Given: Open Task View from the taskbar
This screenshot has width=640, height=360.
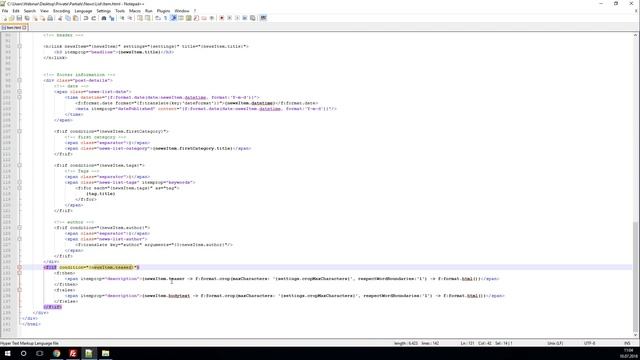Looking at the screenshot, I should 40,353.
